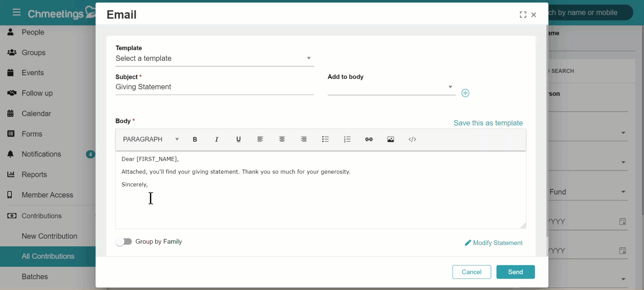This screenshot has width=644, height=290.
Task: Click the body editor corner grip handle
Action: [x=523, y=226]
